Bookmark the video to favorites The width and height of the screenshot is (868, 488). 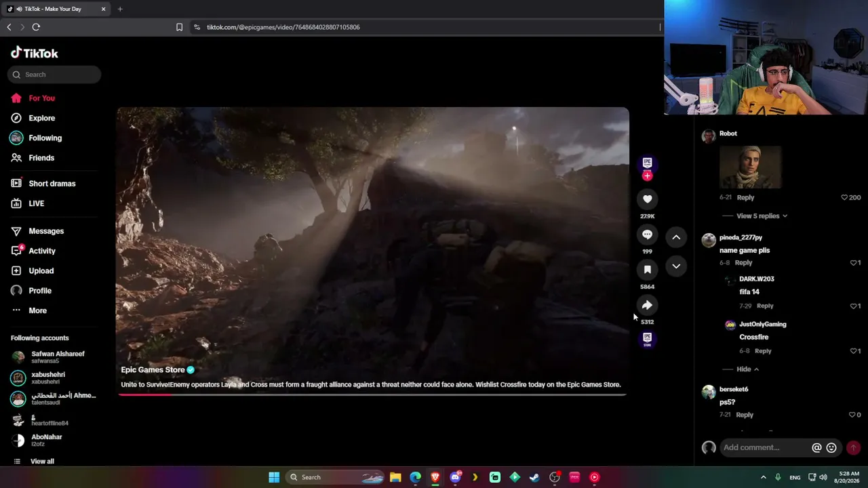[647, 270]
